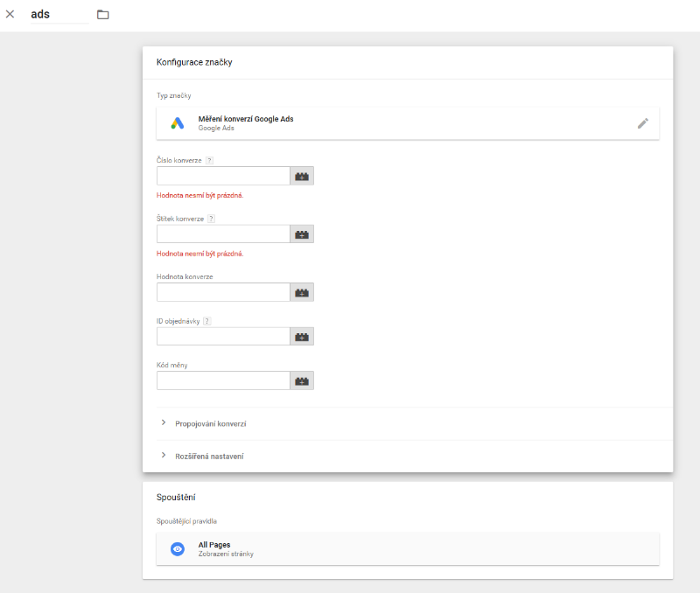Click the help icon beside Číslo konverze

pos(209,160)
